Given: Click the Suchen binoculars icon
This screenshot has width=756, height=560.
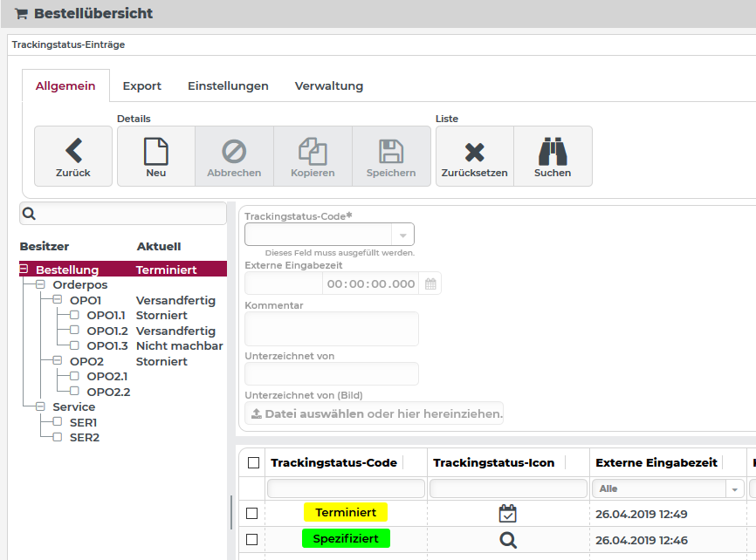Looking at the screenshot, I should [553, 152].
